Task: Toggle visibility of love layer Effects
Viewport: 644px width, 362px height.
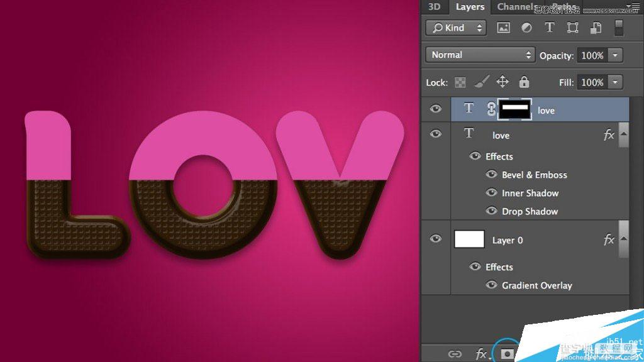Action: click(475, 156)
